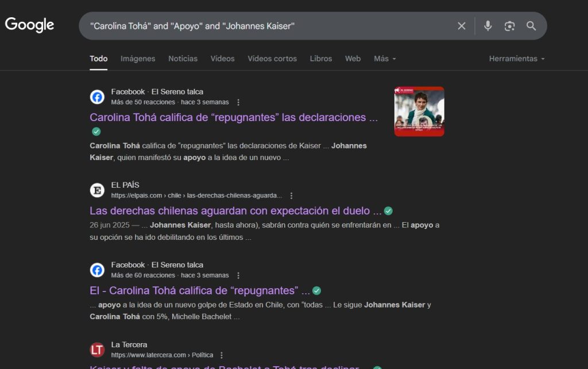Open three-dot menu for the EL PAÍS result

point(291,196)
